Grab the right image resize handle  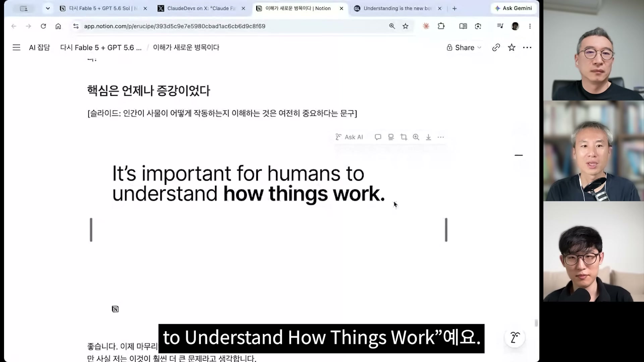(446, 230)
